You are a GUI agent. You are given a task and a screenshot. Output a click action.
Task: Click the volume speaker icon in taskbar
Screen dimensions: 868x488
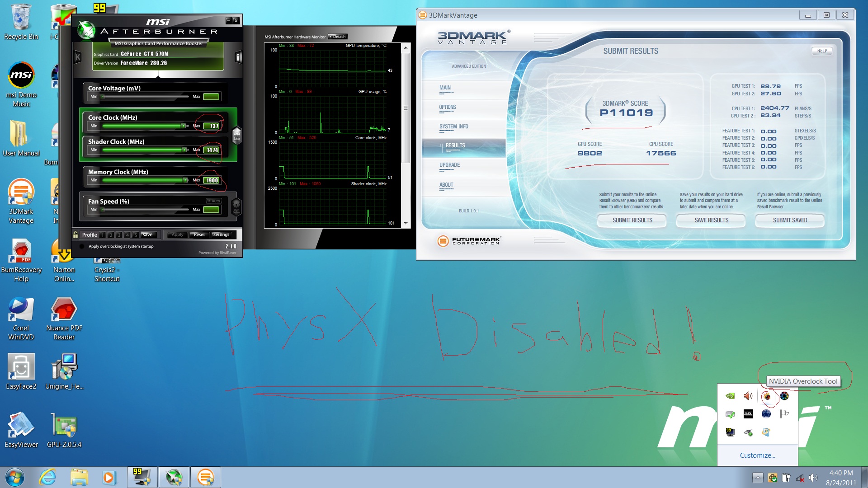tap(813, 478)
